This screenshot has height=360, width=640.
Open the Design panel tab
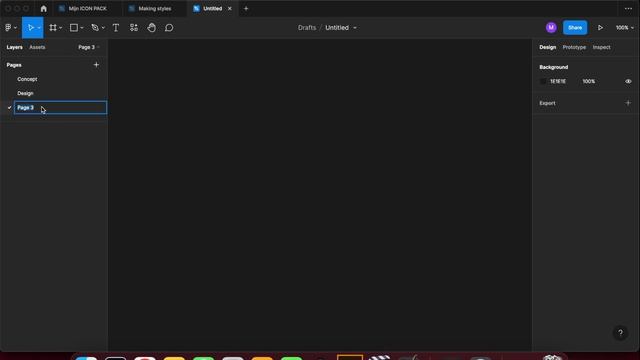[547, 47]
